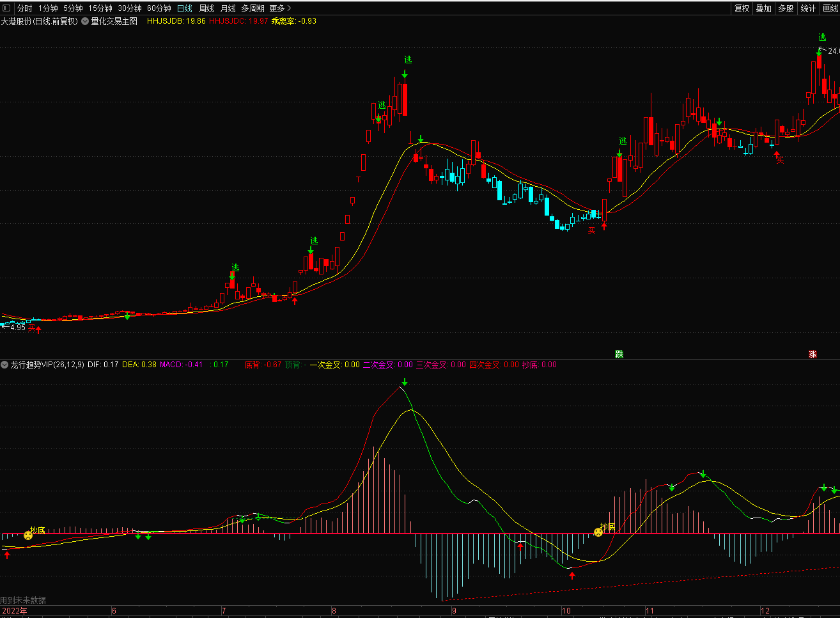Switch to 分时 intraday view
Screen dimensions: 840x618
pyautogui.click(x=25, y=8)
